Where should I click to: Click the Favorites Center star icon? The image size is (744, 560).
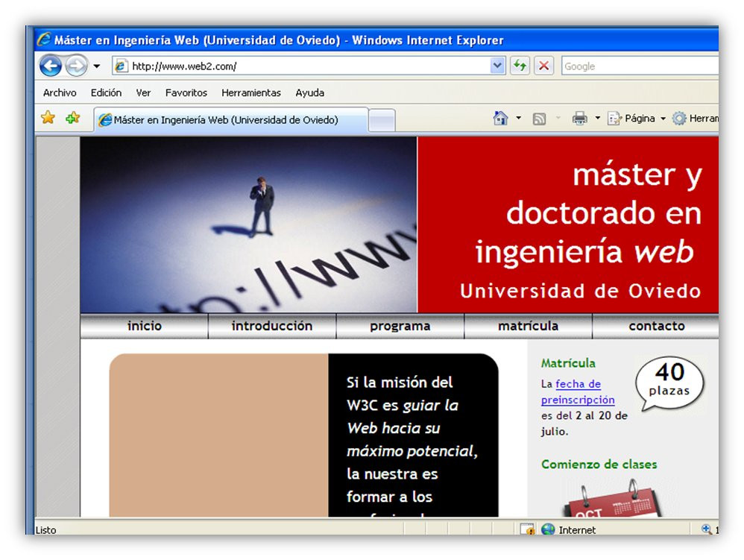point(48,117)
